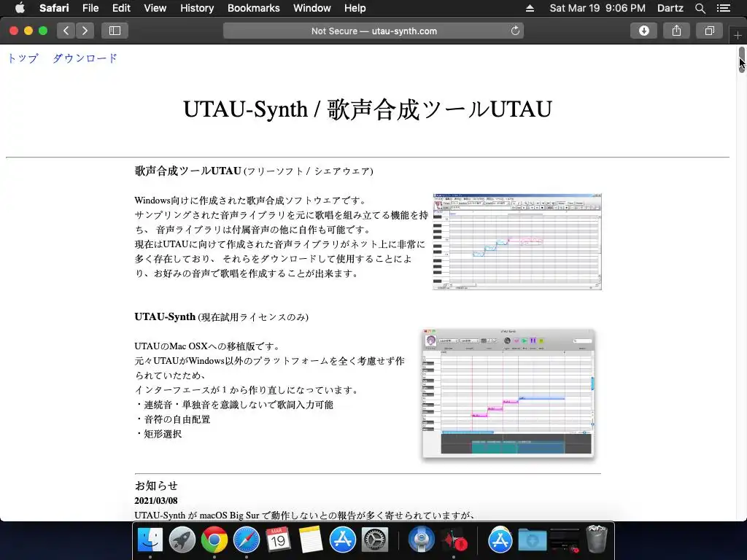The width and height of the screenshot is (747, 560).
Task: Open the Safari menu
Action: pos(54,8)
